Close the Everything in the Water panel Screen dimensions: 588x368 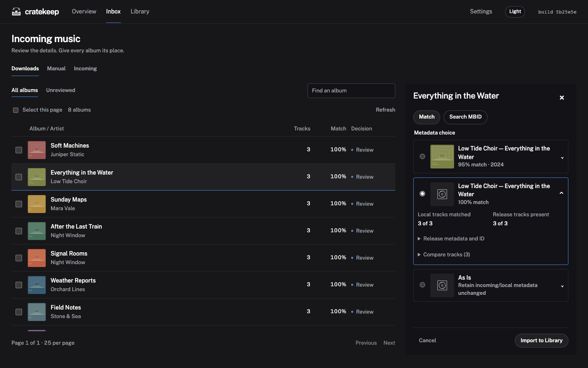(x=562, y=98)
